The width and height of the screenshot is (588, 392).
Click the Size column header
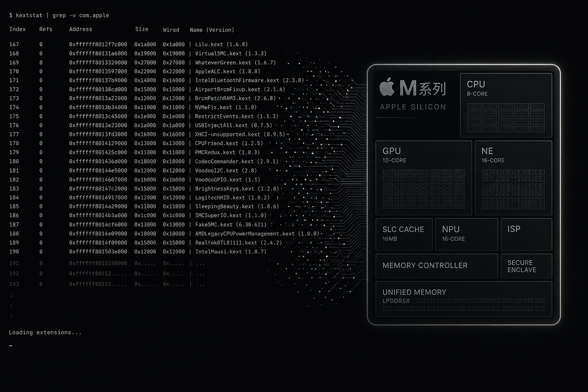coord(142,29)
